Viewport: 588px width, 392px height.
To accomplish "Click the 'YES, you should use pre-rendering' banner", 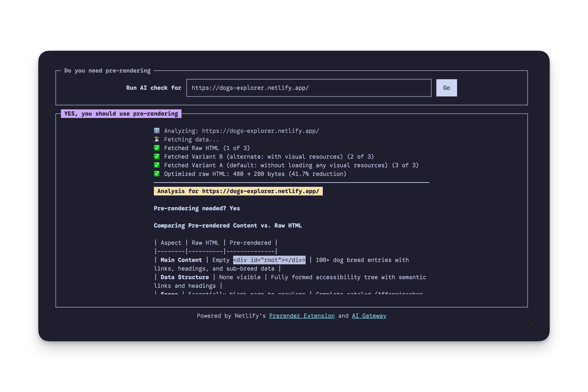I will (121, 114).
